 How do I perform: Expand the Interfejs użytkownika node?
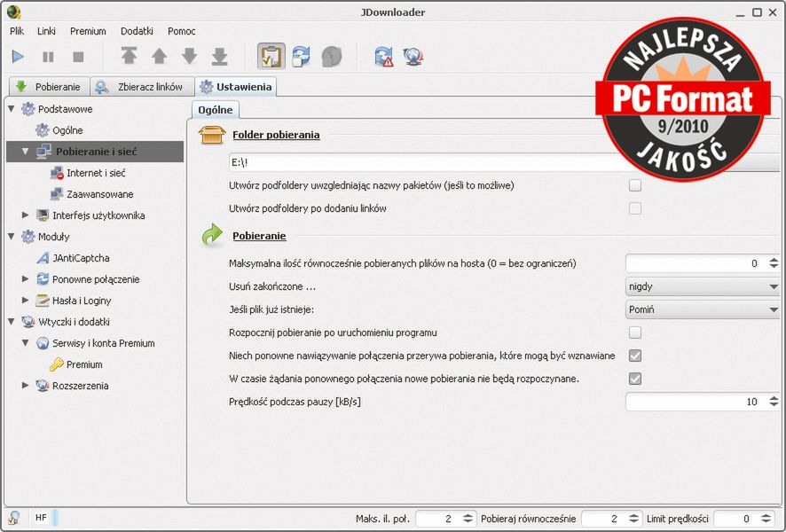coord(25,215)
